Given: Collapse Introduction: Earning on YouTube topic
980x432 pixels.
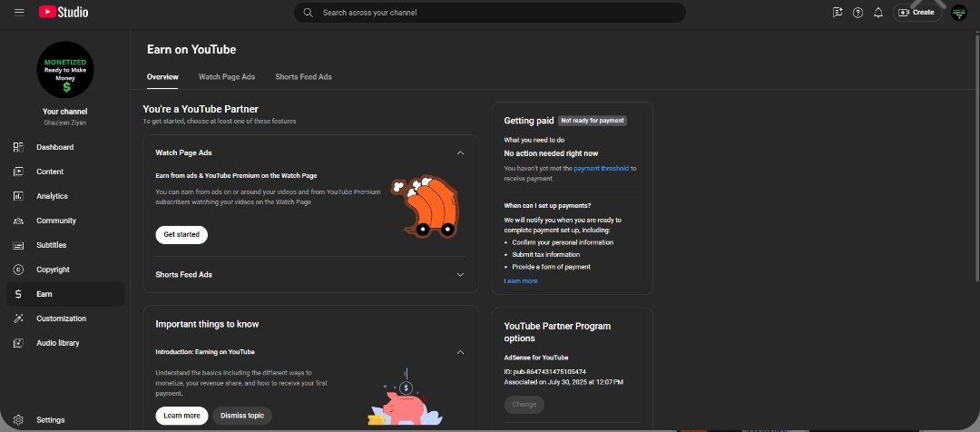Looking at the screenshot, I should [x=461, y=352].
